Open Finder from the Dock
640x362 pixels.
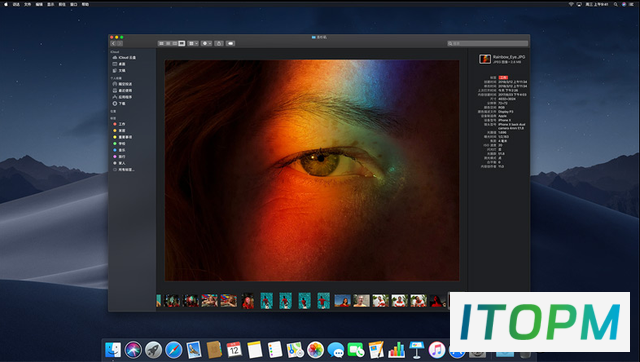tap(113, 350)
